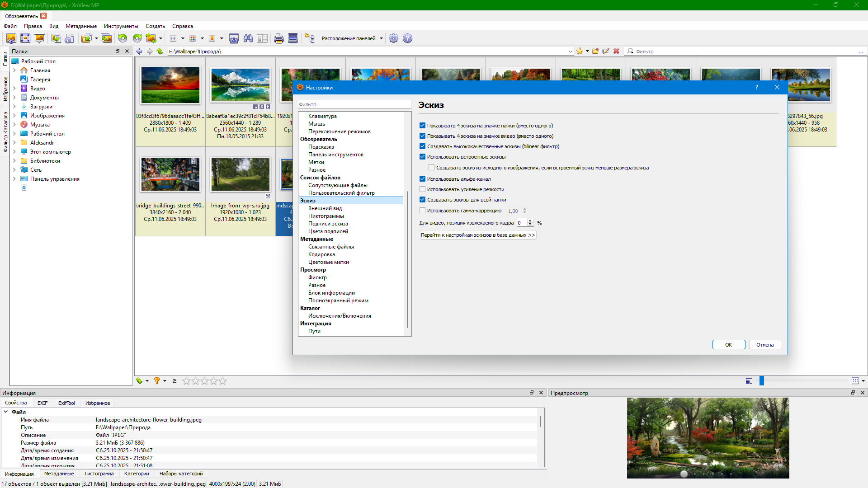Image resolution: width=868 pixels, height=488 pixels.
Task: Click the screen capture camera icon
Action: click(234, 38)
